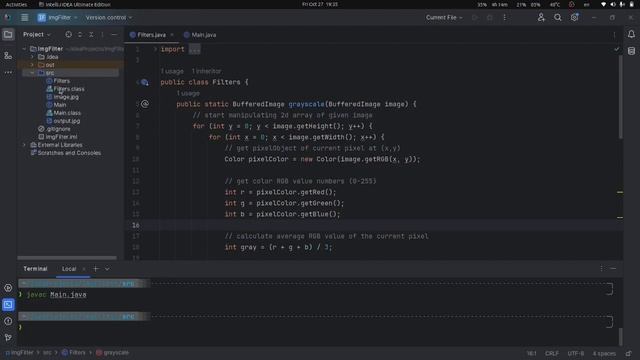
Task: Open the Services tool window icon
Action: [x=8, y=288]
